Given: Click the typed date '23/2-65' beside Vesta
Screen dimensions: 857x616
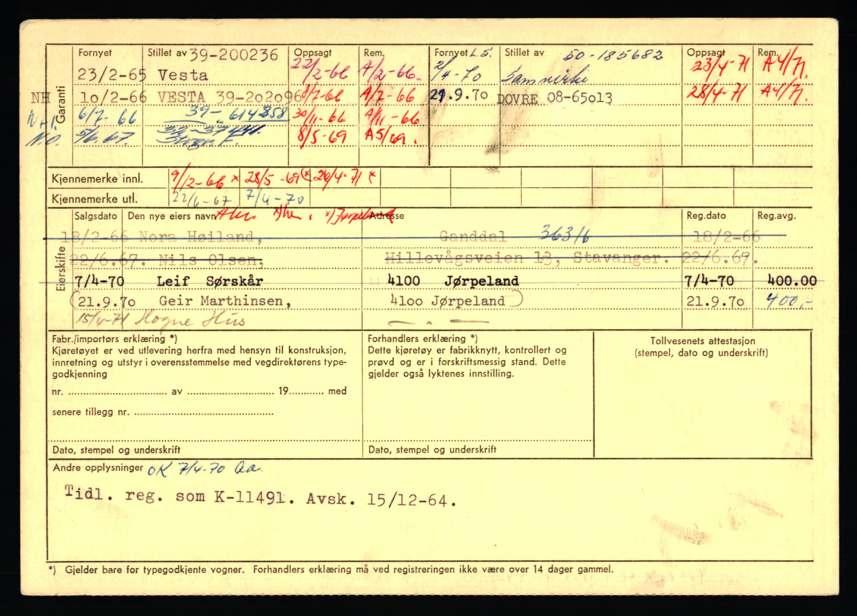Looking at the screenshot, I should (x=113, y=76).
